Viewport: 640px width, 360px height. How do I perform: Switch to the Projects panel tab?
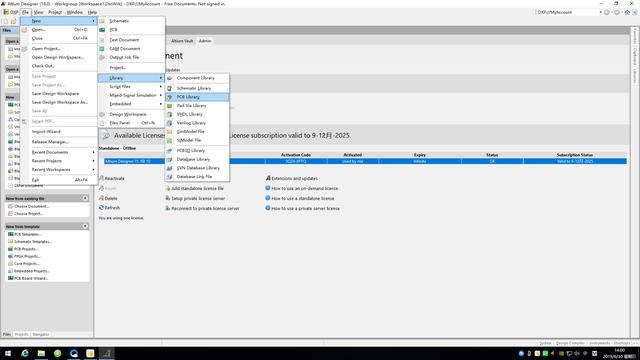[22, 334]
